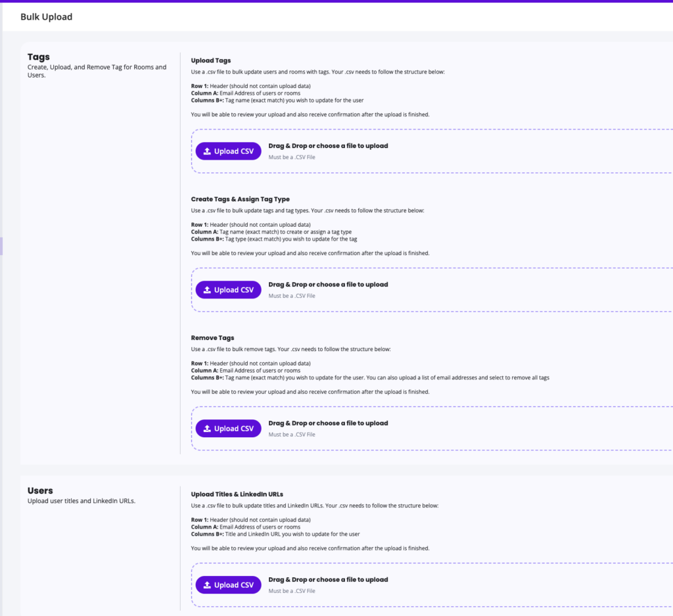Click Upload CSV button under Upload Tags
This screenshot has width=673, height=616.
tap(228, 151)
